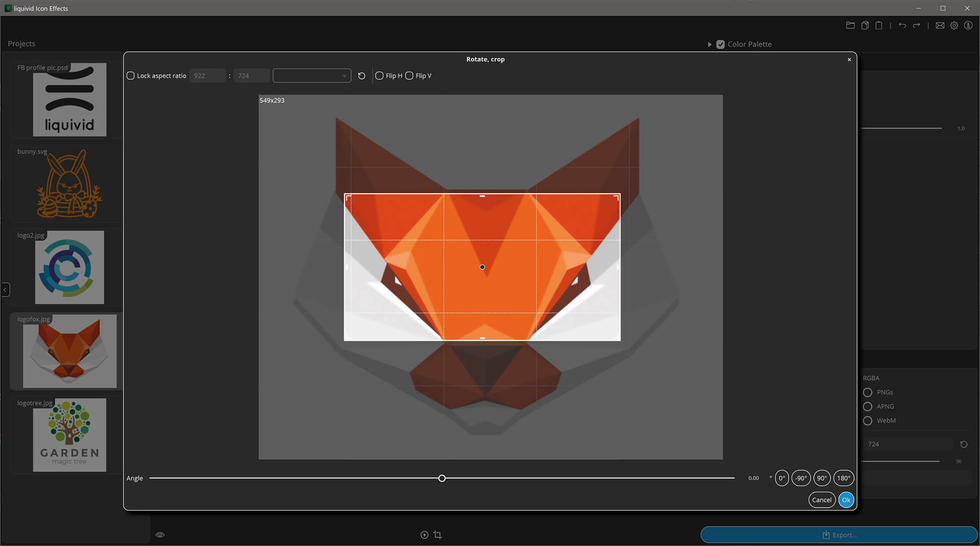This screenshot has width=980, height=546.
Task: Enable Lock aspect ratio
Action: click(130, 75)
